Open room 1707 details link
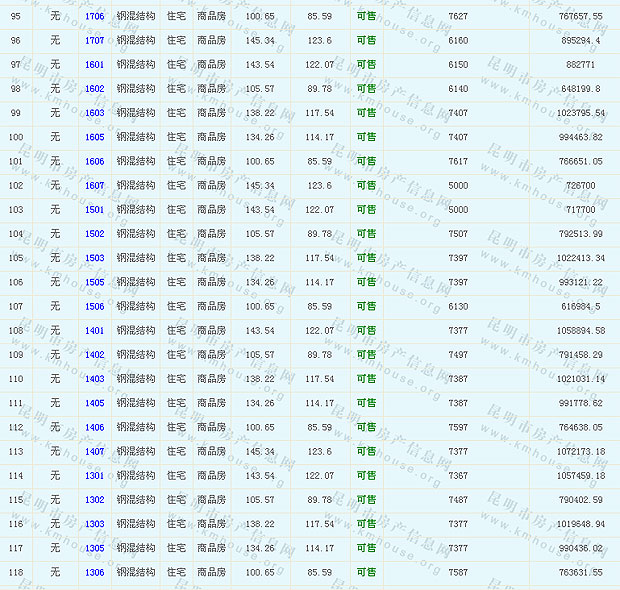Image resolution: width=620 pixels, height=590 pixels. pos(94,40)
